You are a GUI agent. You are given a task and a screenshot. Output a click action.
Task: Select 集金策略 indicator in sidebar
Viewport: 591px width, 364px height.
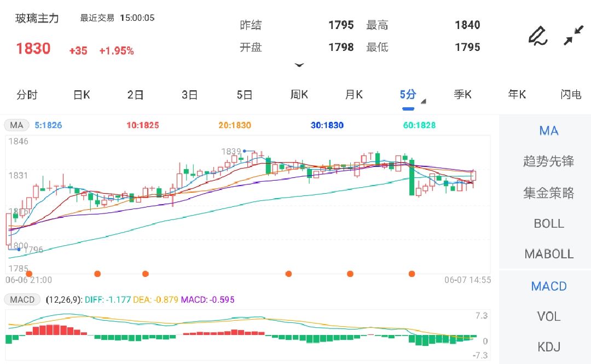click(549, 193)
